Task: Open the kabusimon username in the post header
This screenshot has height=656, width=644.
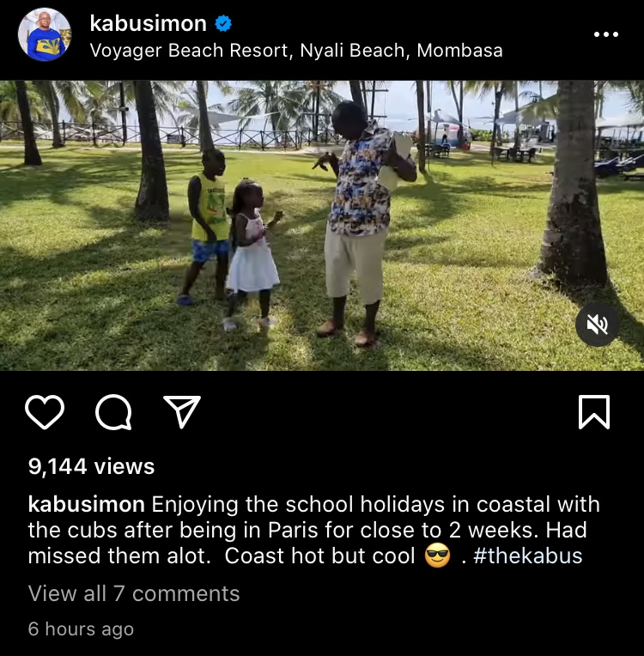Action: tap(149, 23)
